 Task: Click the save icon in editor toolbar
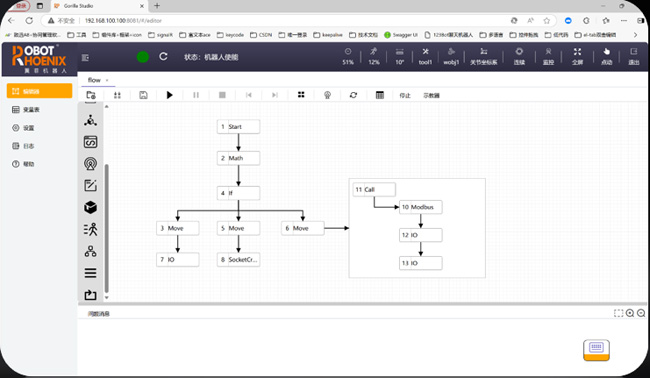143,95
